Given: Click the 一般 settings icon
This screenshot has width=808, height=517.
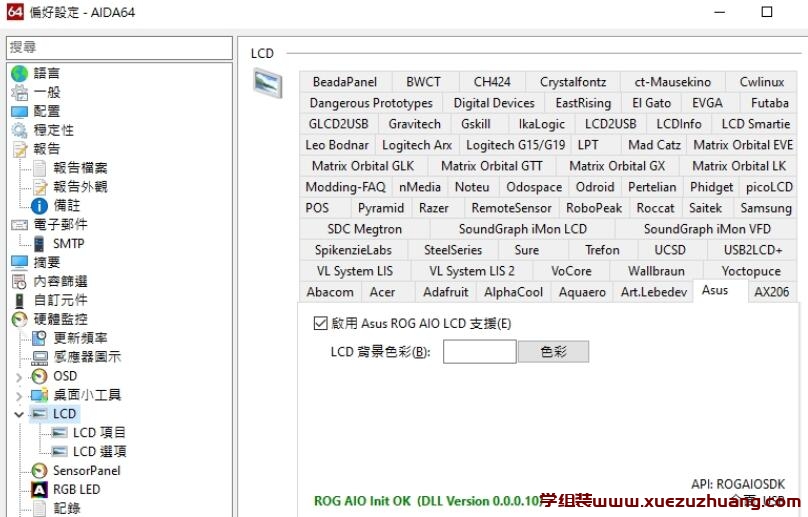Looking at the screenshot, I should [x=19, y=93].
